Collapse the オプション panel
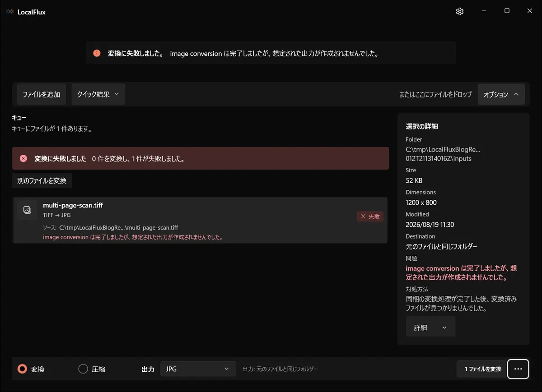Image resolution: width=542 pixels, height=392 pixels. 501,94
